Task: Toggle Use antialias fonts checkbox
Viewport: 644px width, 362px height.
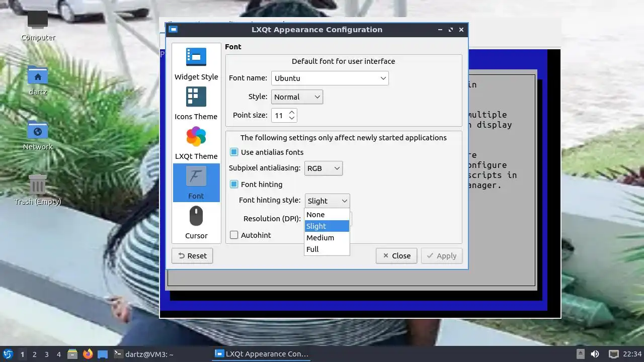Action: [234, 152]
